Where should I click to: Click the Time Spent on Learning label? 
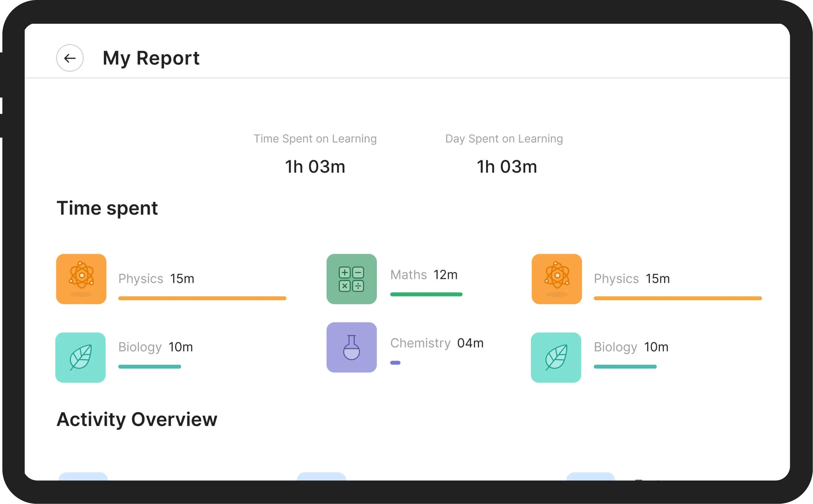pyautogui.click(x=315, y=139)
